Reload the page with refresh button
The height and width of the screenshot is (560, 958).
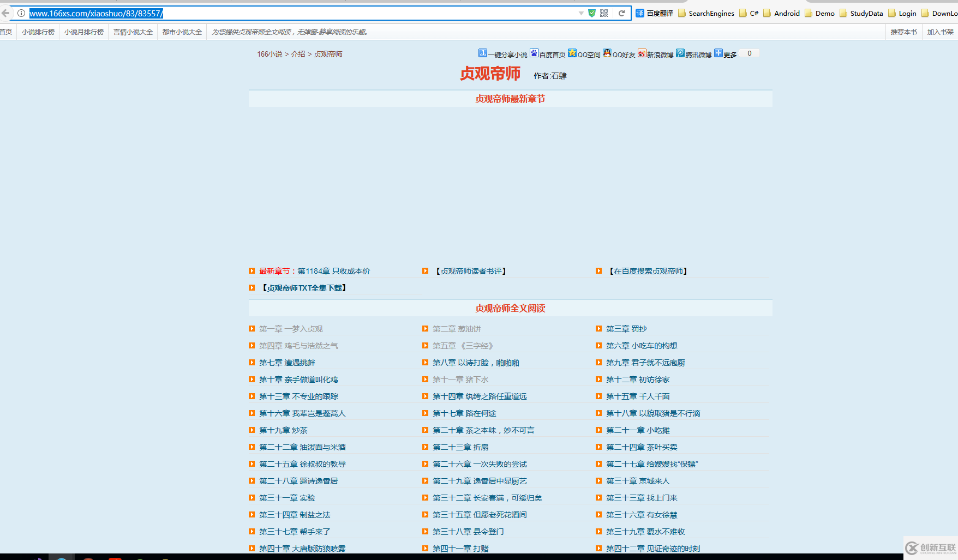[621, 13]
